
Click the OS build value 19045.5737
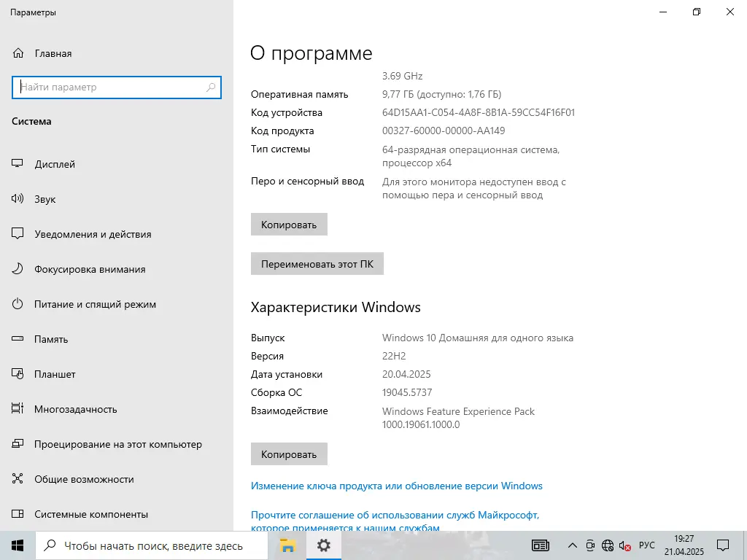pos(407,392)
